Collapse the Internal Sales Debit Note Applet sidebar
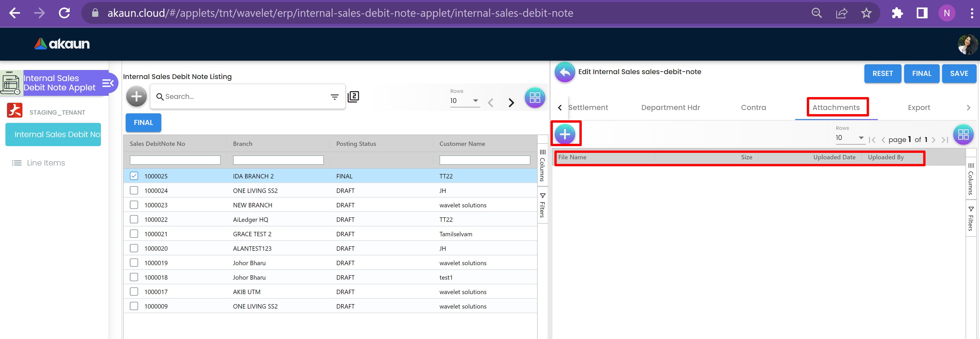The height and width of the screenshot is (339, 980). [x=108, y=83]
